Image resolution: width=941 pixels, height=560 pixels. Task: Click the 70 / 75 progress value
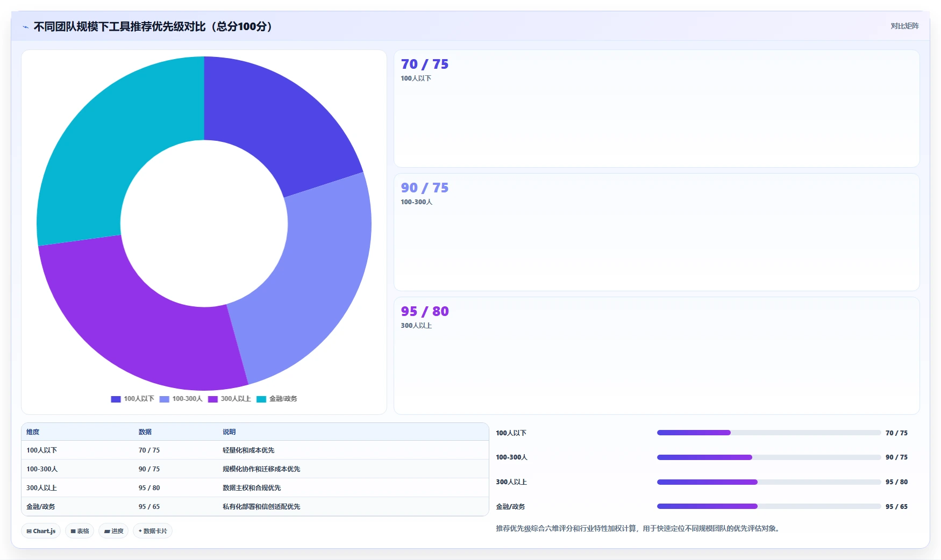click(x=896, y=433)
